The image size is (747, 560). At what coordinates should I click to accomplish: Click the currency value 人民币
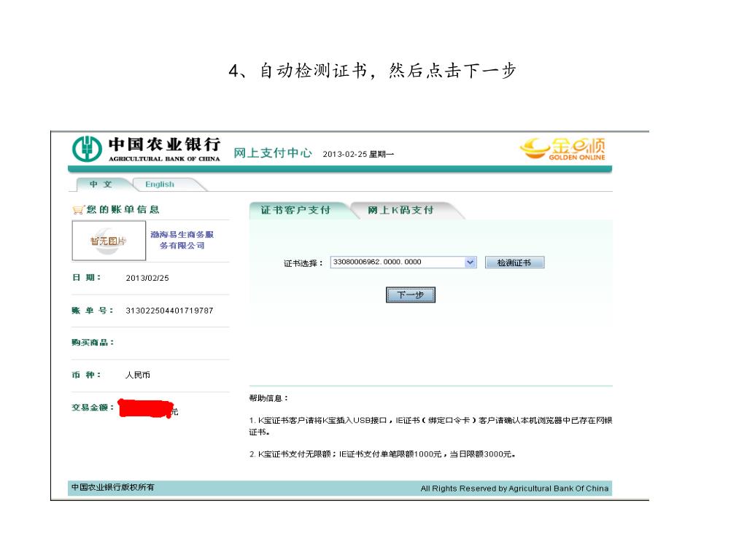(138, 376)
